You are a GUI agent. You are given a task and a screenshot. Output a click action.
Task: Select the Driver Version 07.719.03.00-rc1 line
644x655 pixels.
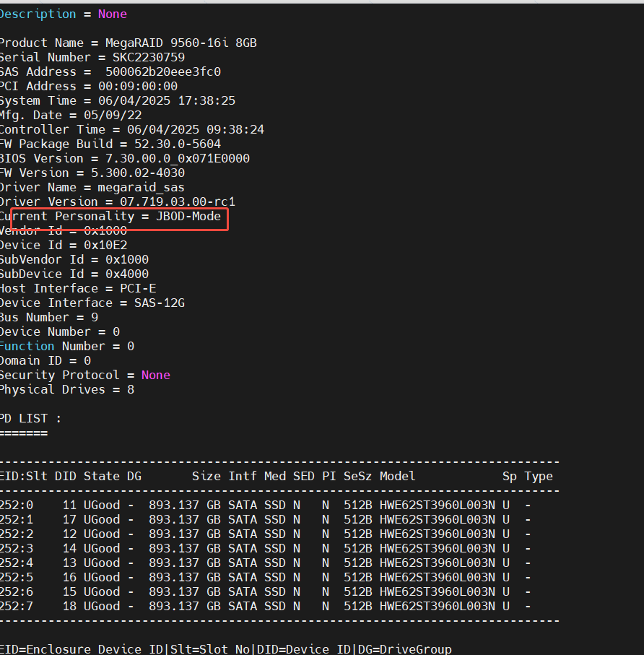coord(118,201)
